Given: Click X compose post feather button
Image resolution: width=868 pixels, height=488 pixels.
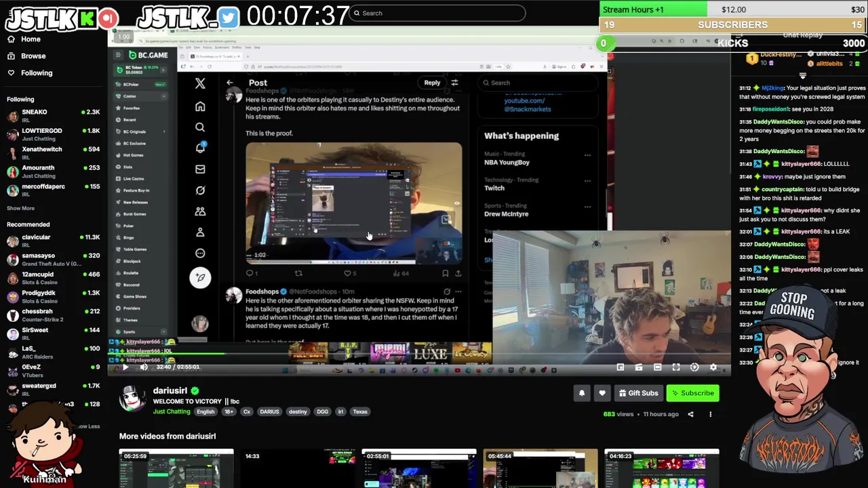Looking at the screenshot, I should (200, 277).
